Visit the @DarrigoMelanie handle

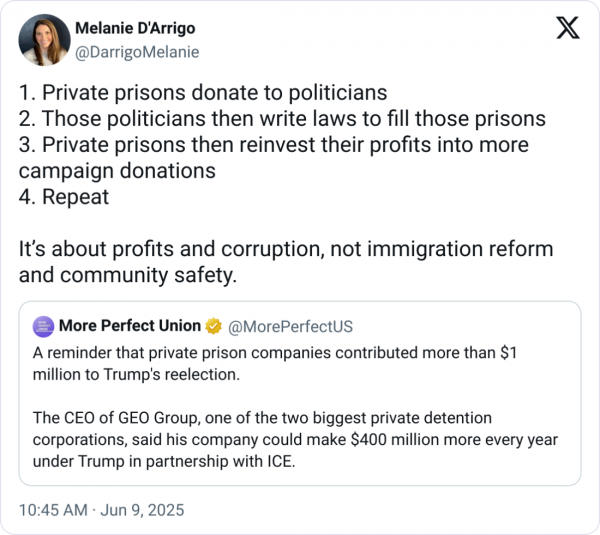(x=137, y=52)
